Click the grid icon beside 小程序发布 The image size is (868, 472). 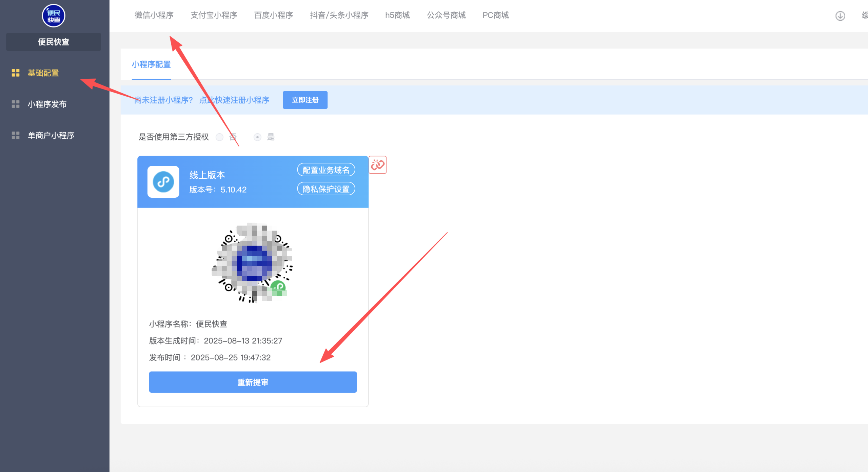(x=16, y=104)
